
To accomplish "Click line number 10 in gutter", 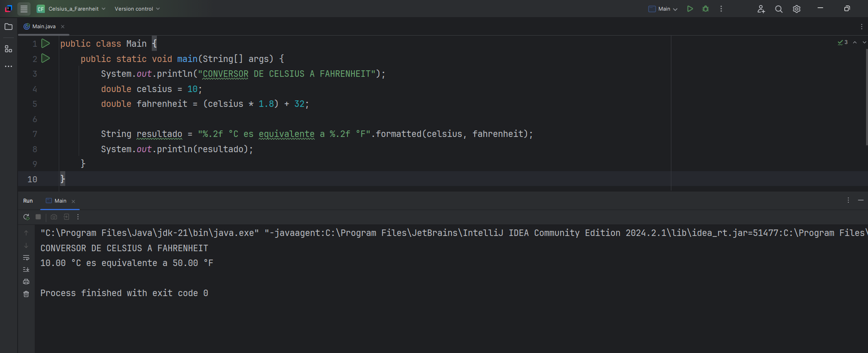I will tap(32, 179).
